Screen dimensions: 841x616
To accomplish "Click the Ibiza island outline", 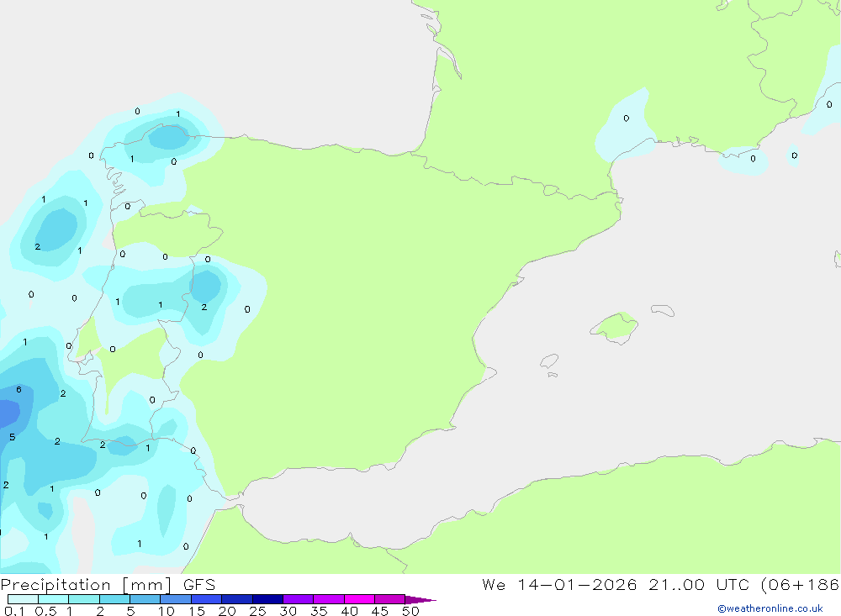I will click(x=549, y=361).
